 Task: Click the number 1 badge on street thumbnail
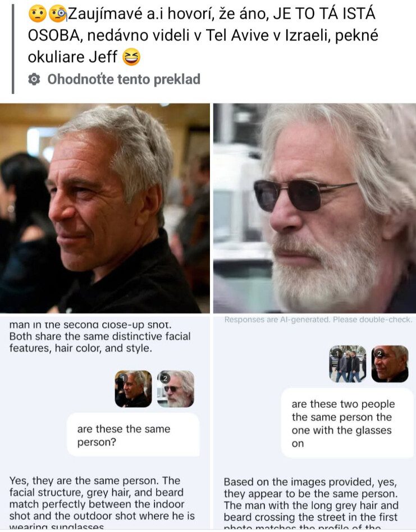[x=337, y=353]
